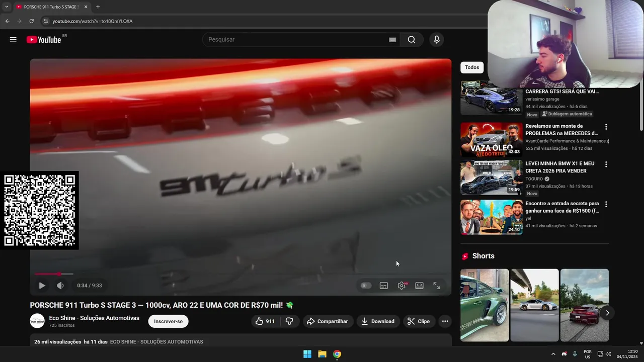Open the dark red Porsche Short
644x362 pixels.
[x=585, y=305]
